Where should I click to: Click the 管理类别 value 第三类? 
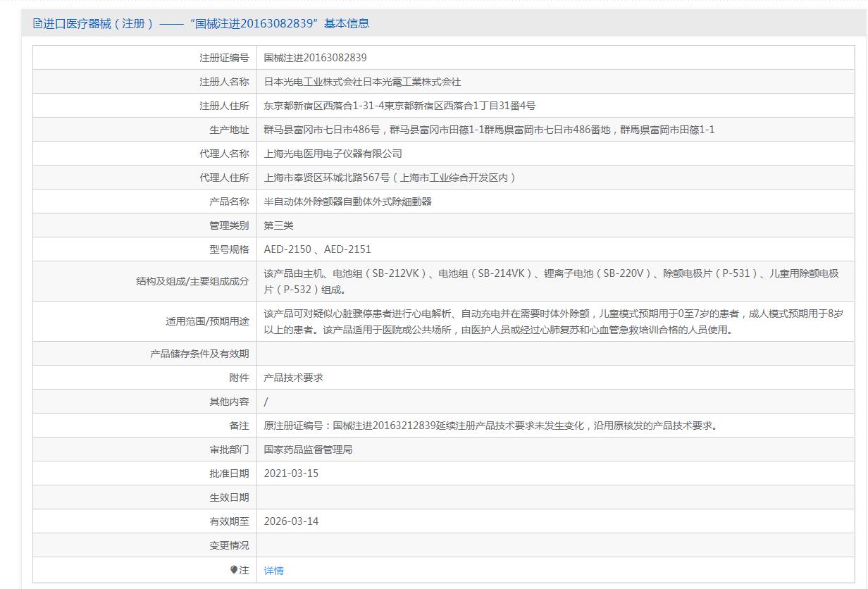278,225
